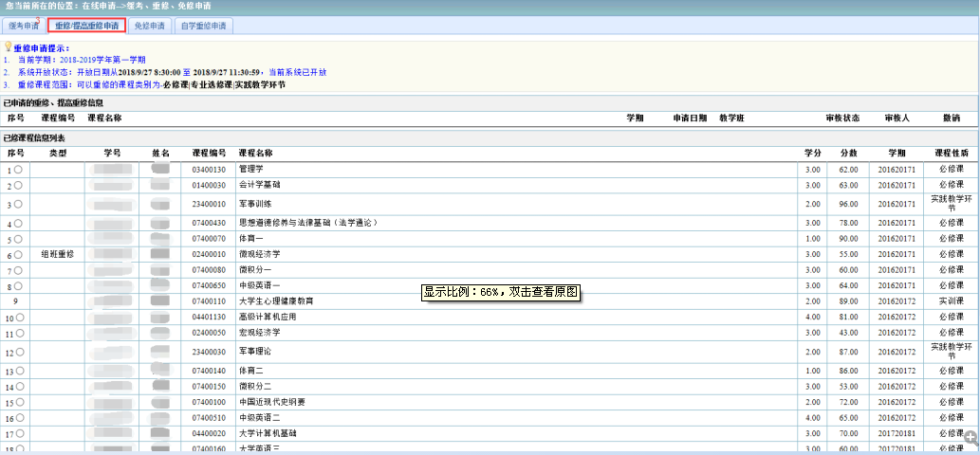Viewport: 980px width, 455px height.
Task: Pick the 宏观经济学 row radio button
Action: (18, 334)
